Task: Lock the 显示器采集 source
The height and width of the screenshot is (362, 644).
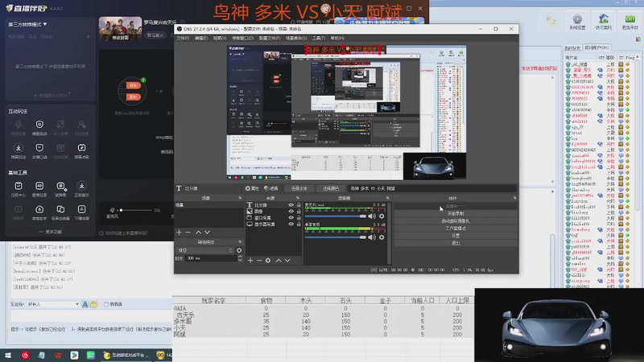Action: [x=299, y=224]
